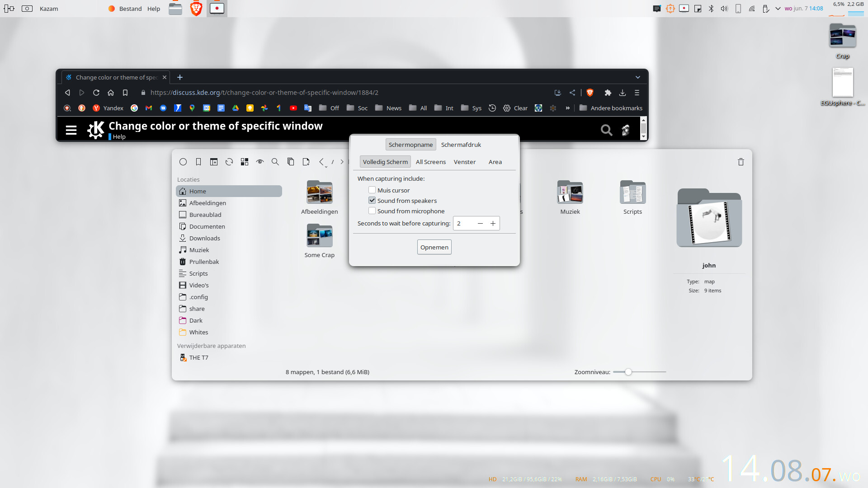
Task: Switch to the Schermafdruk tab
Action: pos(461,145)
